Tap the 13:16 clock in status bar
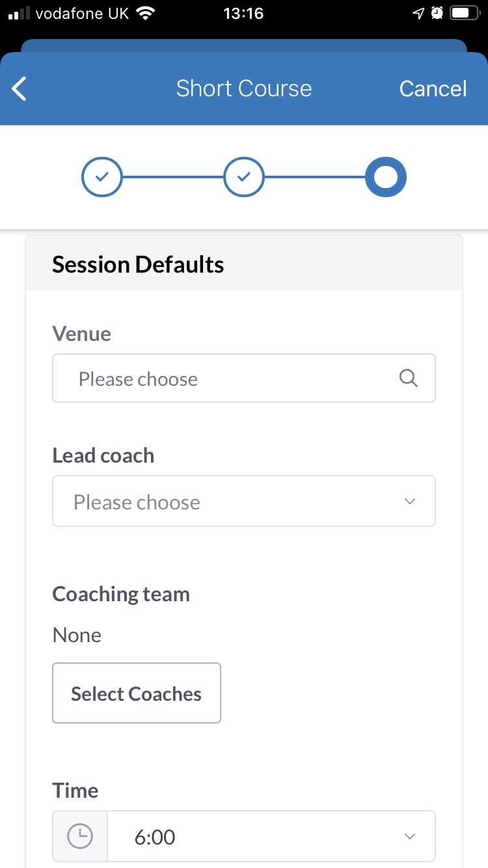The width and height of the screenshot is (488, 868). 243,13
